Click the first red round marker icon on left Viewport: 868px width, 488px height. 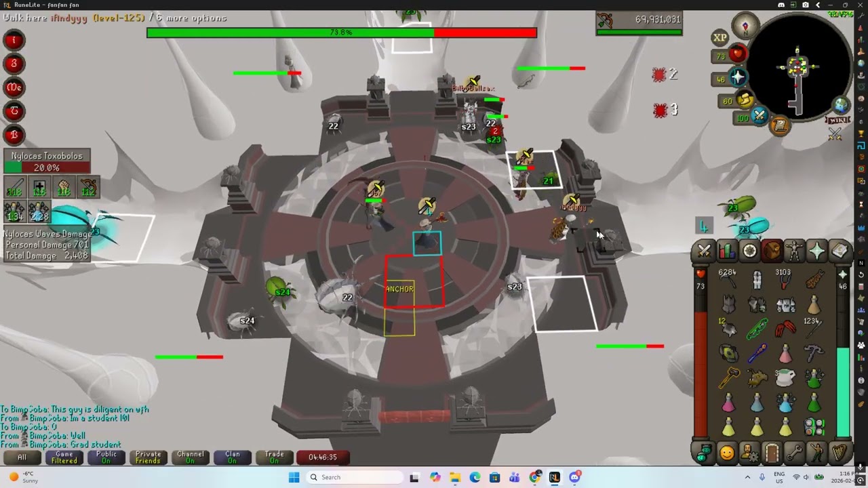(x=13, y=40)
